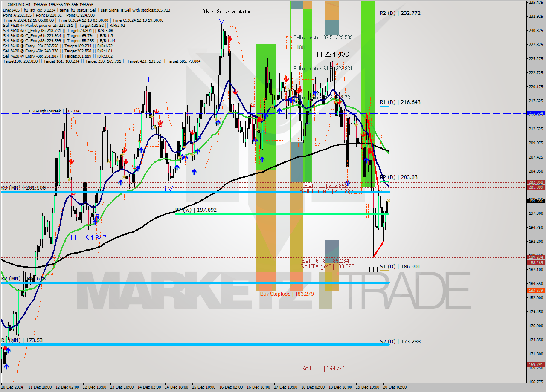This screenshot has height=392, width=546.
Task: Click the 'Sell Target1 | 201.889' label
Action: (x=327, y=191)
